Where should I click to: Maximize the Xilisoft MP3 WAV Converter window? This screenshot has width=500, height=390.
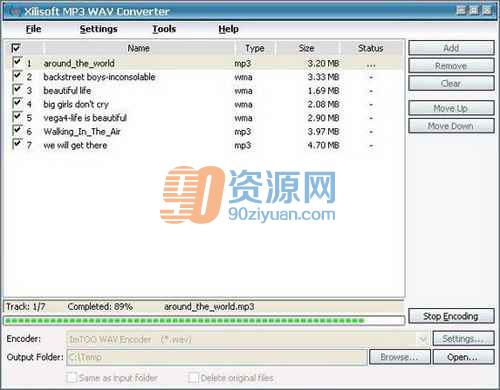point(474,10)
